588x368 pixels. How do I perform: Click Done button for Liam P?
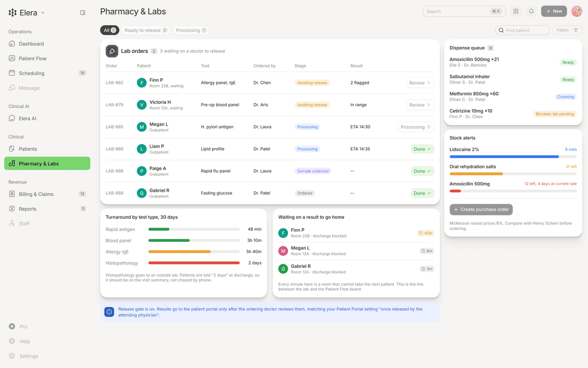pyautogui.click(x=422, y=149)
